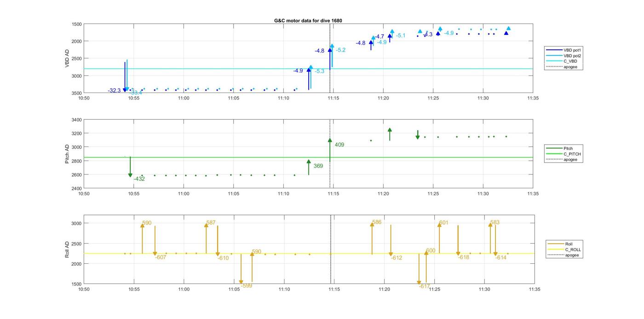Image resolution: width=644 pixels, height=319 pixels.
Task: Click the "-5.3" VBD data label
Action: 319,71
